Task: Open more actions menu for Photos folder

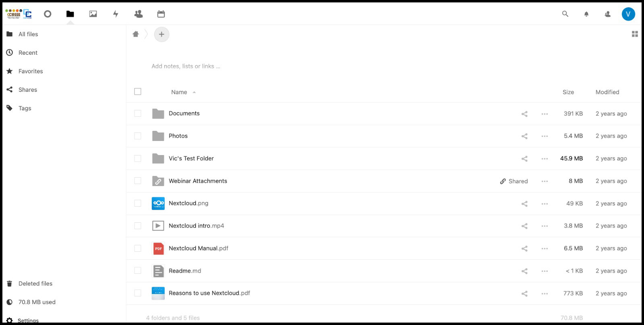Action: tap(545, 136)
